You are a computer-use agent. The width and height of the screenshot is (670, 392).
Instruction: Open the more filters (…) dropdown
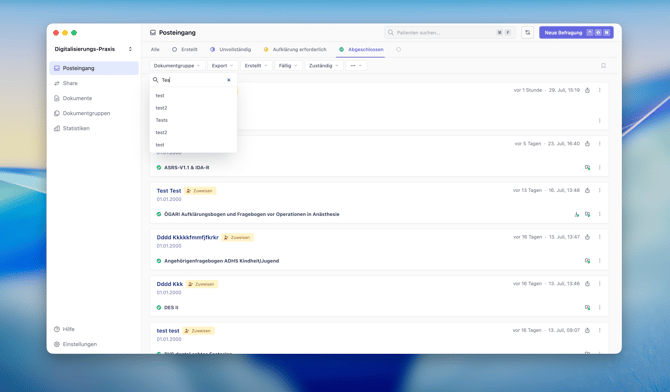pyautogui.click(x=356, y=65)
